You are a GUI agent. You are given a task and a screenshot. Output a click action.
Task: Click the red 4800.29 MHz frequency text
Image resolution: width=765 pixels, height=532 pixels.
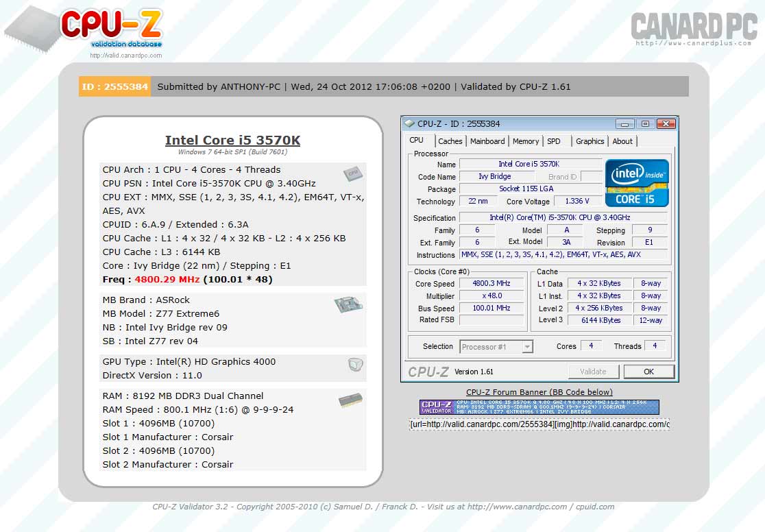tap(167, 280)
